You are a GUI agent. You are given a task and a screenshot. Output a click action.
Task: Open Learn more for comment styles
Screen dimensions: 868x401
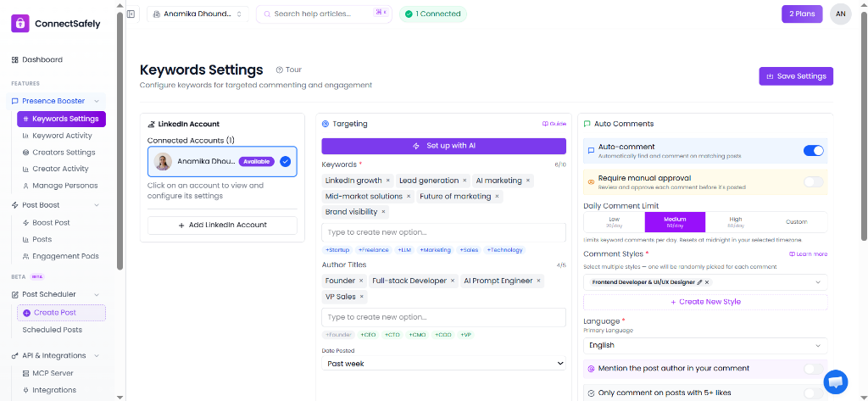point(808,254)
